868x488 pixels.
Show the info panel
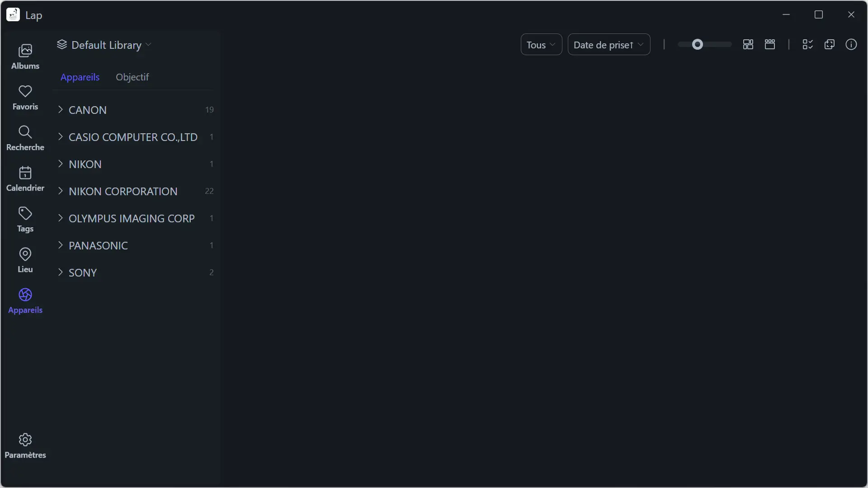pos(851,44)
